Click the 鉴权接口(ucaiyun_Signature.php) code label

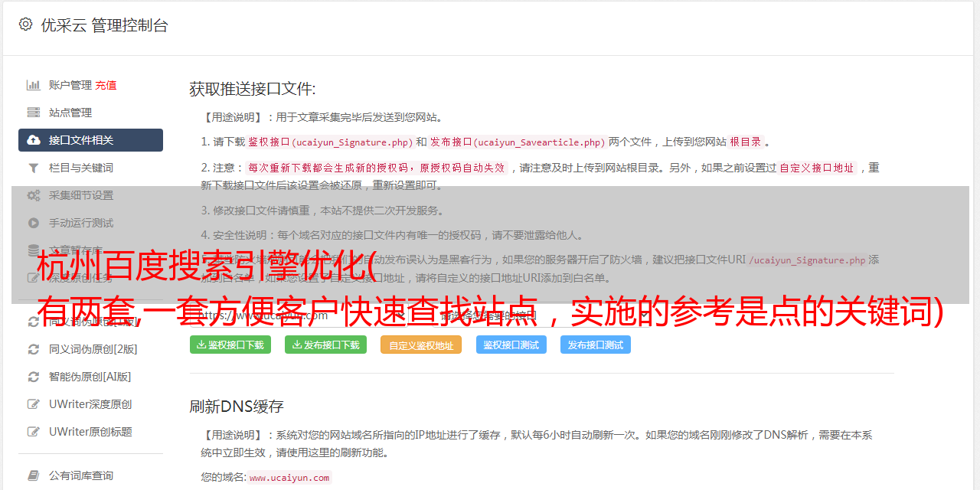tap(330, 142)
